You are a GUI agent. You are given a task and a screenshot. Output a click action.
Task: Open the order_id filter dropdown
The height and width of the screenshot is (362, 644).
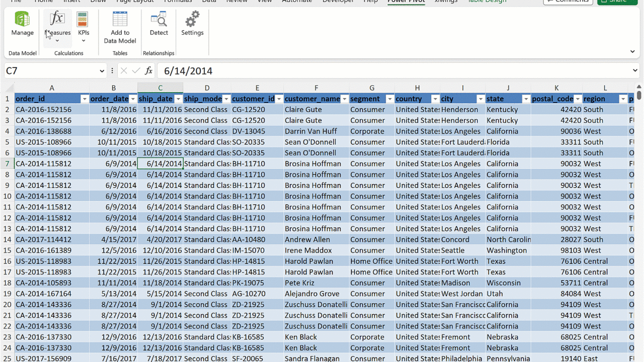pyautogui.click(x=85, y=99)
